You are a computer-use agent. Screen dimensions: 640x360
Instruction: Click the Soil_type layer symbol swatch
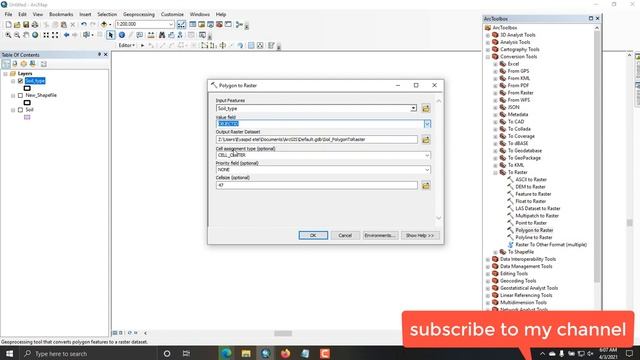(27, 88)
